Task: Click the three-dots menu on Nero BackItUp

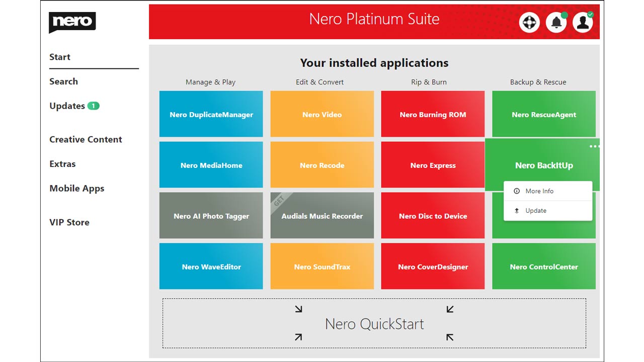Action: tap(594, 146)
